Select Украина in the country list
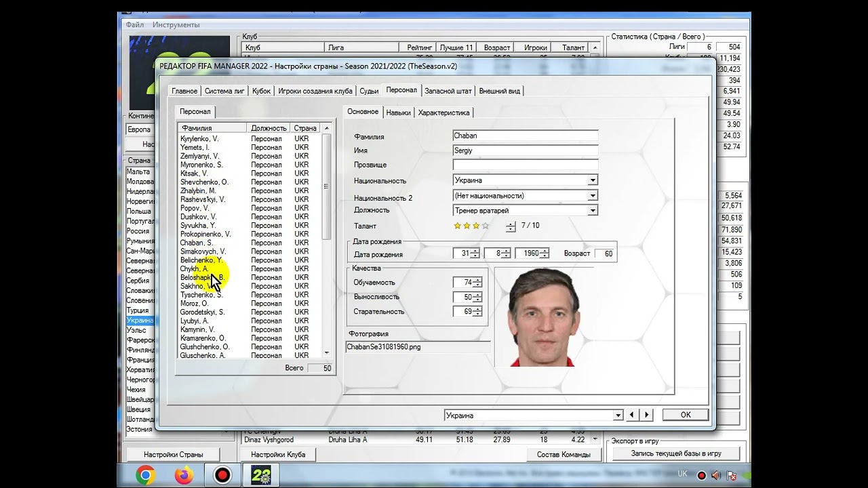 140,321
